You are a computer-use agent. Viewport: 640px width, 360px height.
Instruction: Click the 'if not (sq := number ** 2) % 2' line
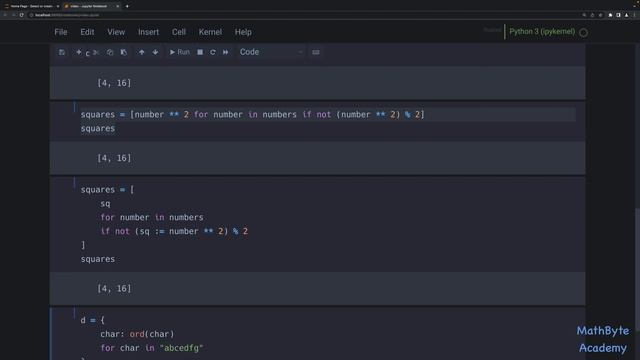[x=174, y=231]
